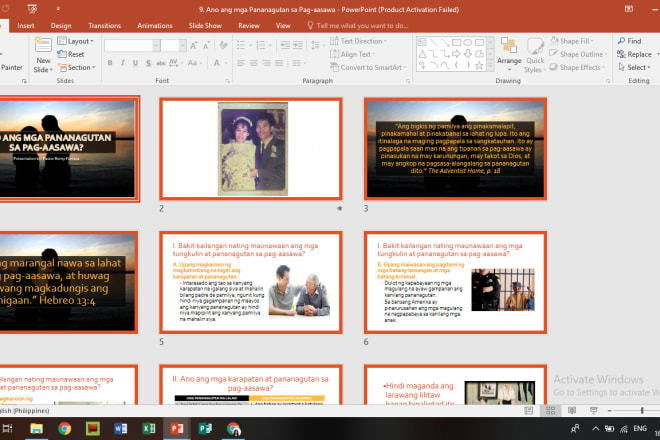Open Excel from the taskbar
660x440 pixels.
149,429
